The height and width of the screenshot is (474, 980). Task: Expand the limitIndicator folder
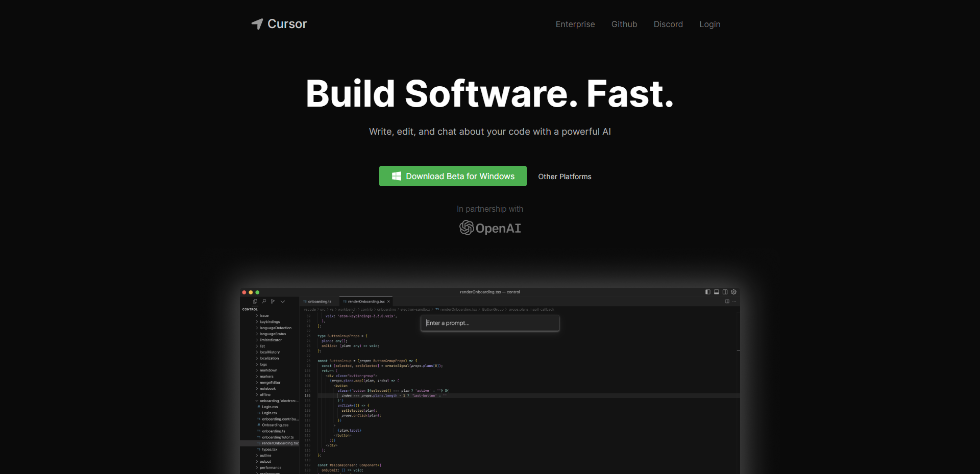(x=269, y=340)
